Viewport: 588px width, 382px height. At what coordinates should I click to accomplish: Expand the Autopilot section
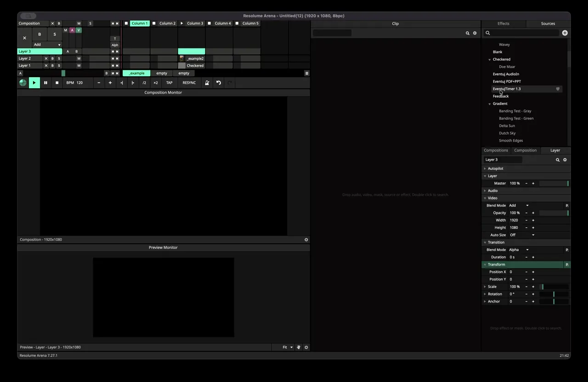point(485,169)
